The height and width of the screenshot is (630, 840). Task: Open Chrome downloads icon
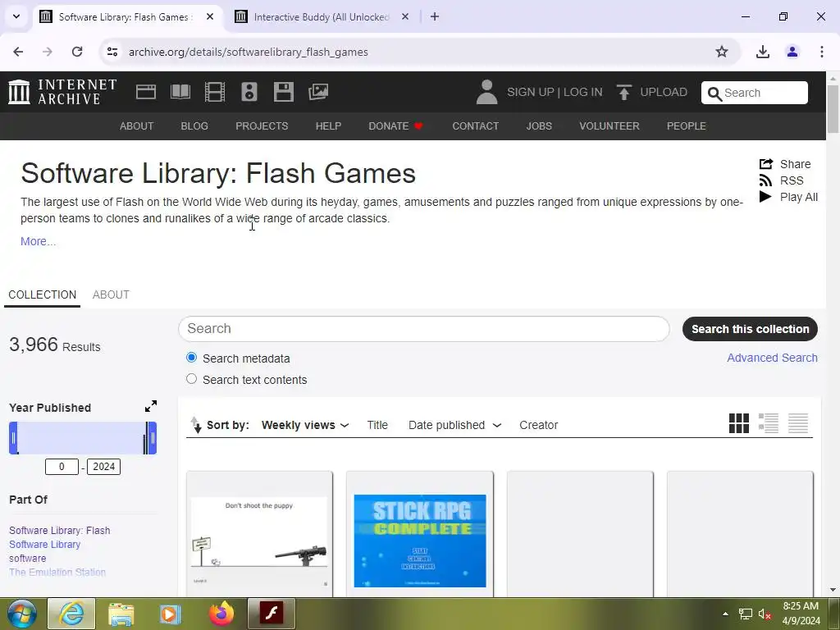[762, 52]
